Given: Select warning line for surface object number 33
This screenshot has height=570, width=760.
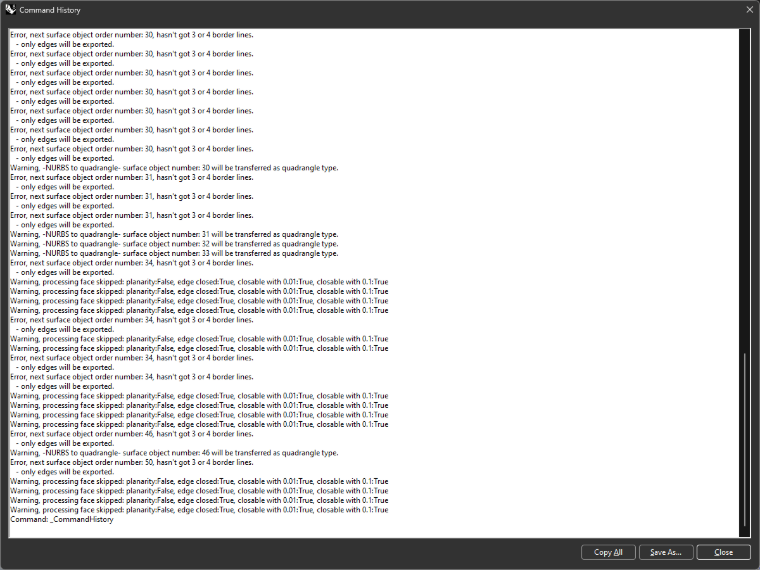Looking at the screenshot, I should pos(174,253).
